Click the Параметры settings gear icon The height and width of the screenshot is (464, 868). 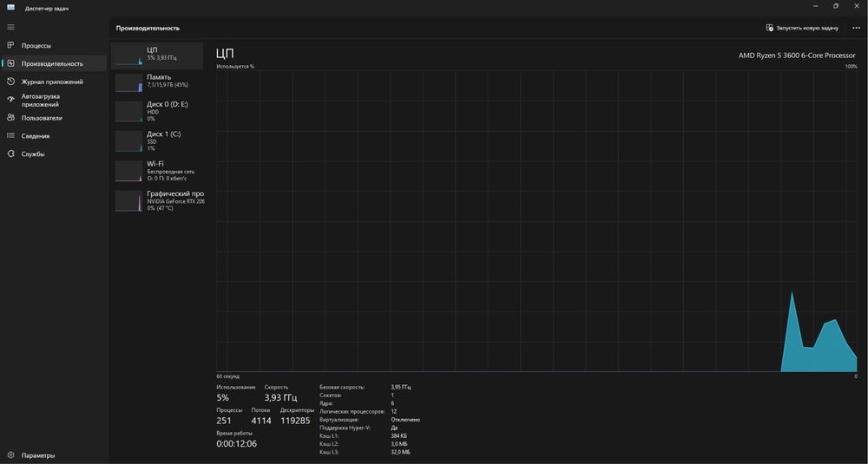[x=10, y=455]
